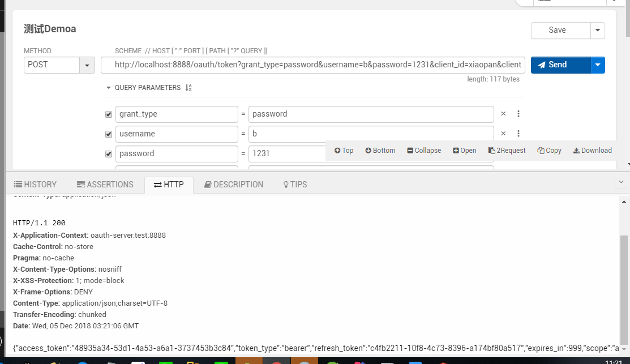
Task: Click scroll-up arrow of HTTP panel scrollbar
Action: (x=624, y=202)
